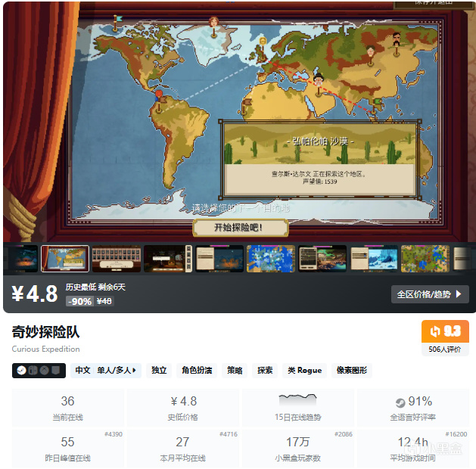Click the ¥4.8 史低价格 stat card

182,408
